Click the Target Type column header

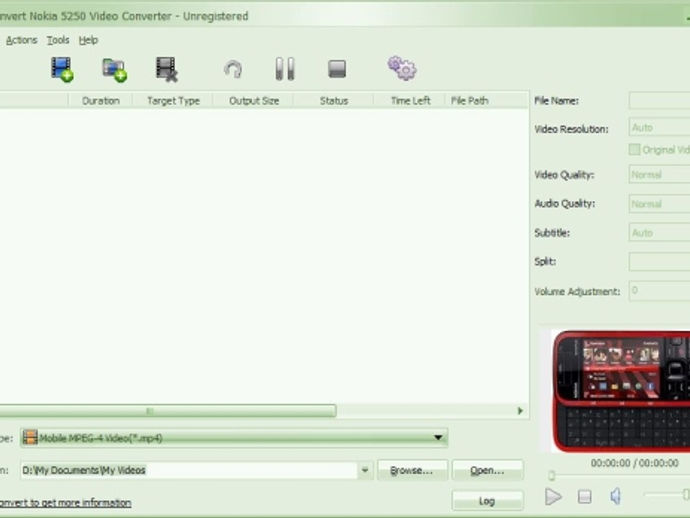coord(173,101)
